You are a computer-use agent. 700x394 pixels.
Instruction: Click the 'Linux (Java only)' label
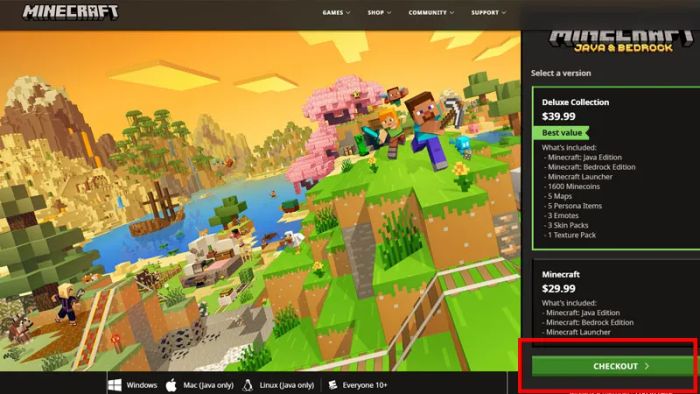click(x=286, y=385)
